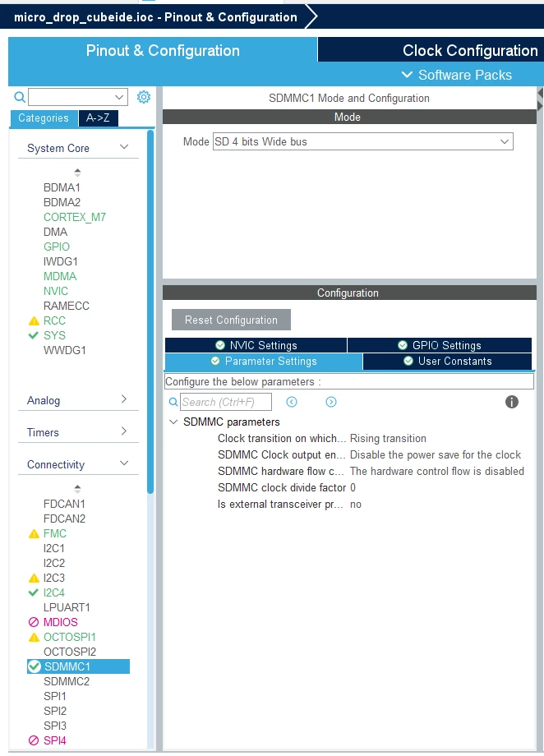Click the System Core list sort arrows

click(x=77, y=172)
